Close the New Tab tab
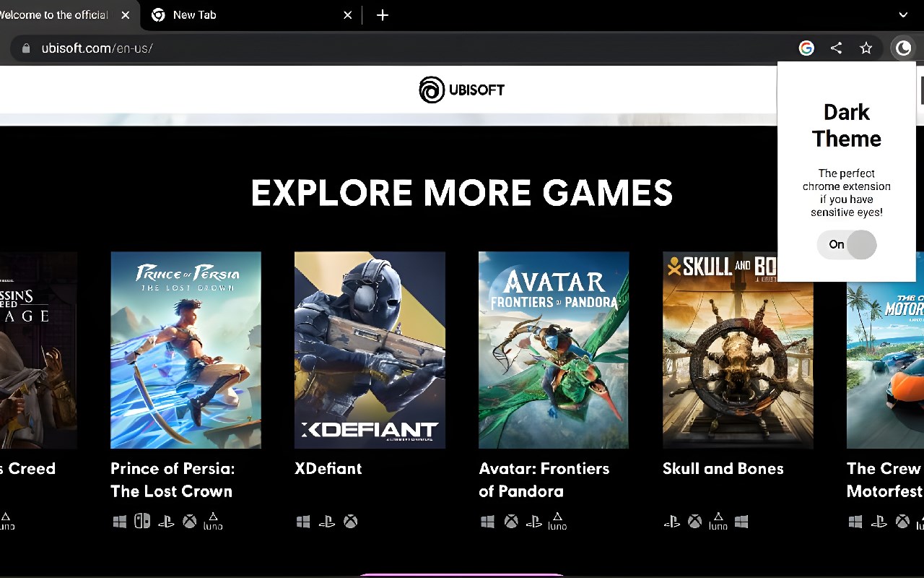The image size is (924, 578). point(347,15)
